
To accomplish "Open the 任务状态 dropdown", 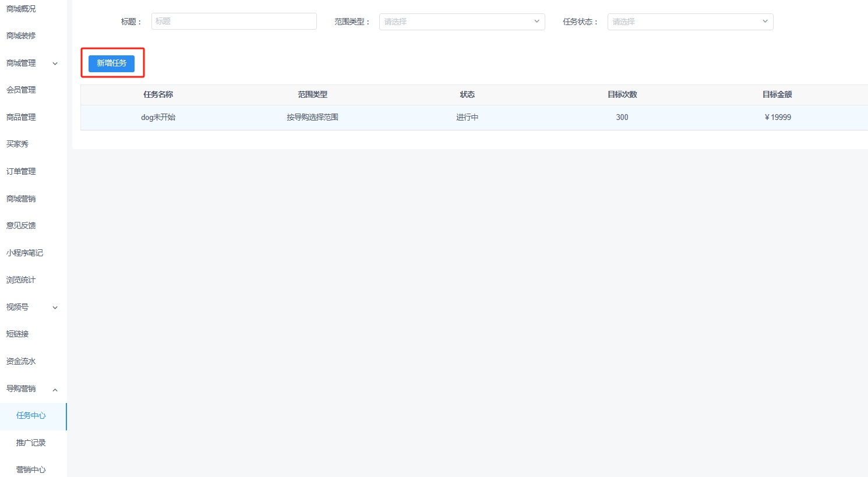I will coord(690,22).
